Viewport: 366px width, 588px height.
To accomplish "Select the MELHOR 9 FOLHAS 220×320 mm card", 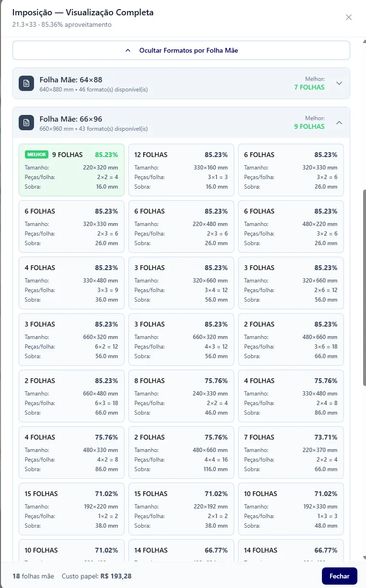I will pyautogui.click(x=71, y=170).
